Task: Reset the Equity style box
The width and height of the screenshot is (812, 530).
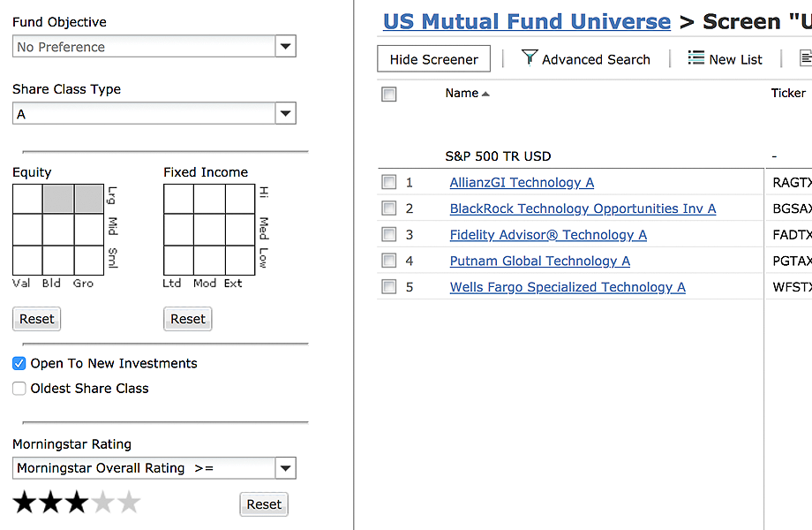Action: point(36,319)
